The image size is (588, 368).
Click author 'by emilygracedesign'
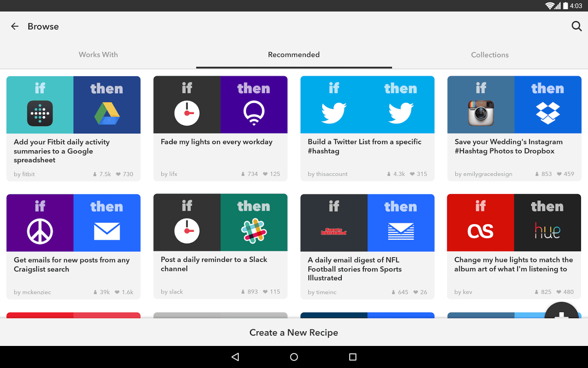[483, 174]
